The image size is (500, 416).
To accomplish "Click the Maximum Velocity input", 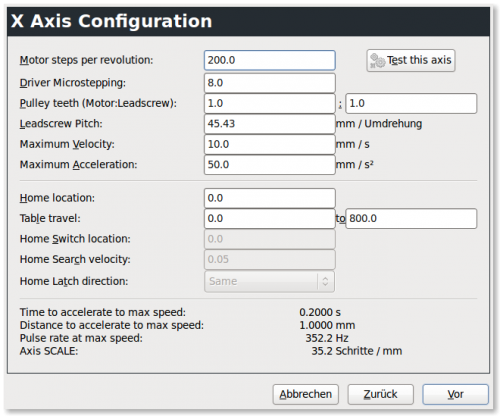I will [270, 144].
